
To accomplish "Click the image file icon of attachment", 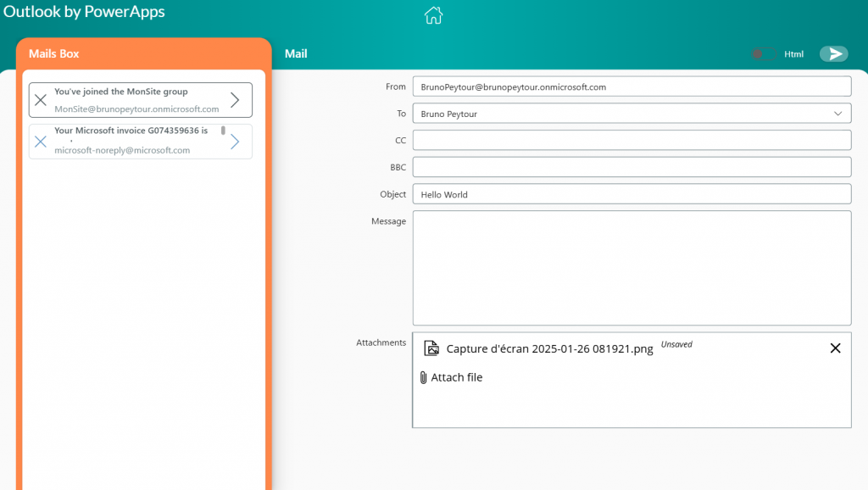I will point(432,348).
